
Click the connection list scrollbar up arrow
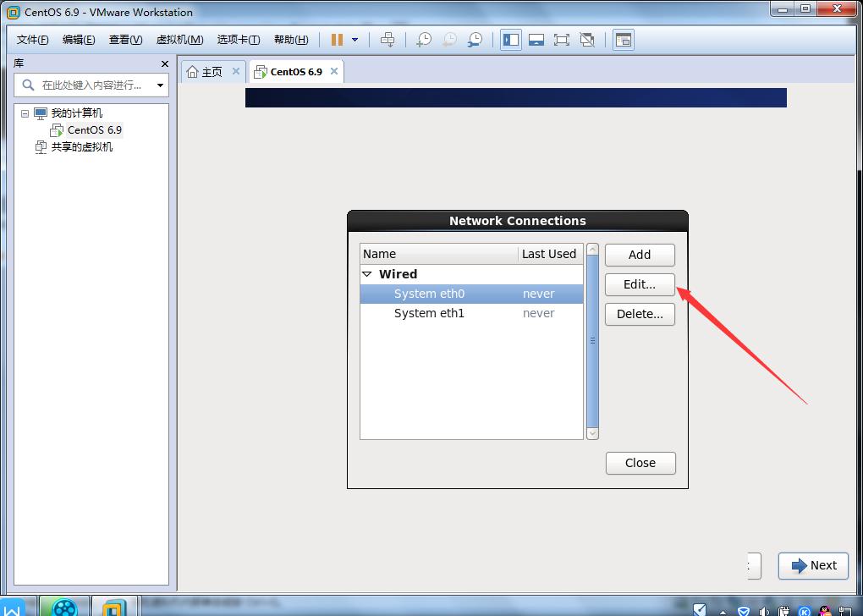tap(593, 250)
